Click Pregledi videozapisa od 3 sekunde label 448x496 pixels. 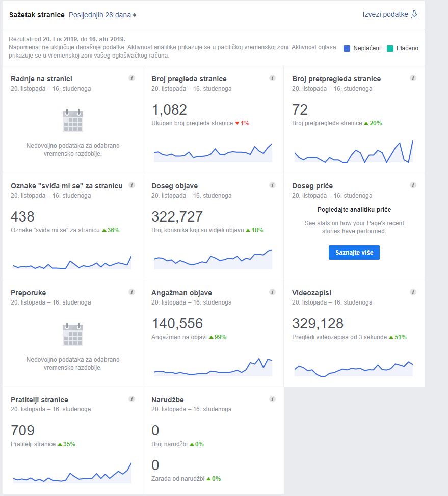pos(339,337)
